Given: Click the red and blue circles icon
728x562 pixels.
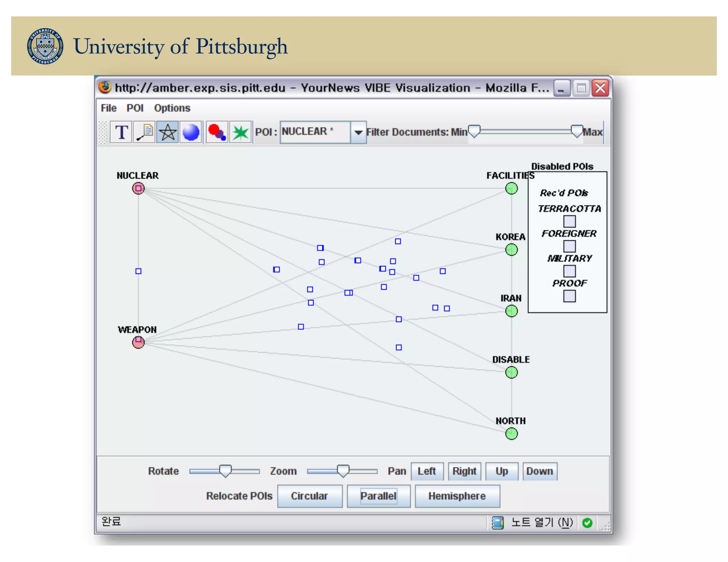Looking at the screenshot, I should [x=217, y=132].
